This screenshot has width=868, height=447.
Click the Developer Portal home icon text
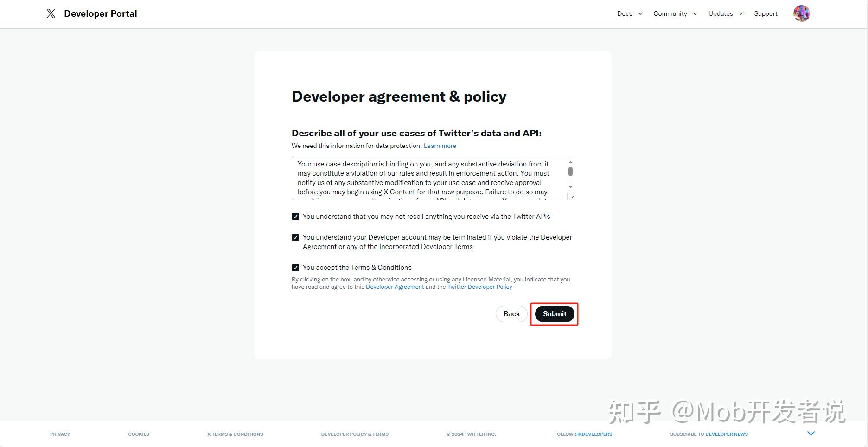pos(100,13)
